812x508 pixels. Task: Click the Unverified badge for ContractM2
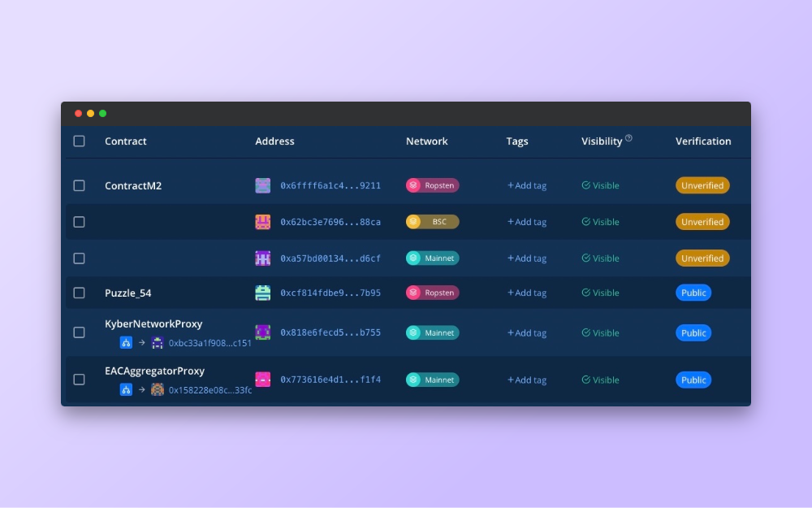(x=702, y=185)
